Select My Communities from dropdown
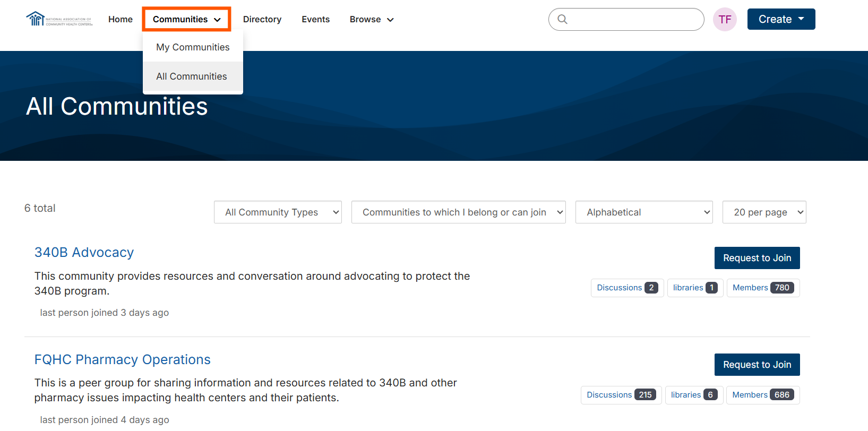This screenshot has height=431, width=868. (193, 47)
